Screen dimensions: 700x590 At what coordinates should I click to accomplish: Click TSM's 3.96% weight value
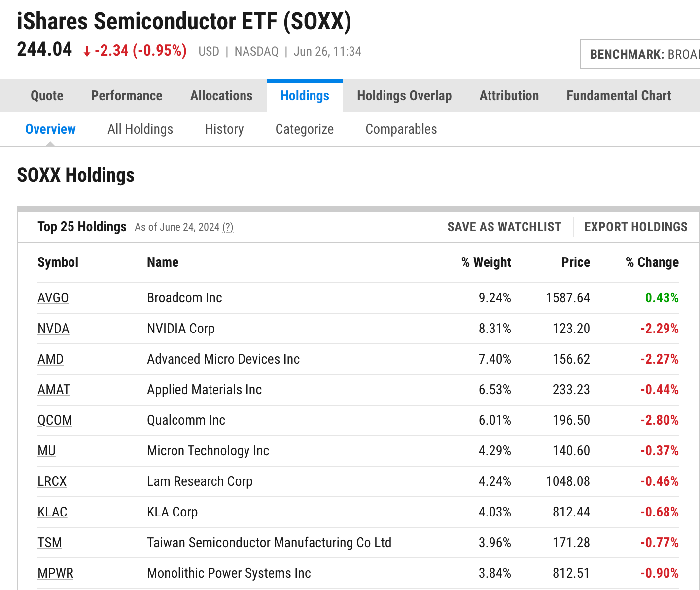pyautogui.click(x=495, y=543)
